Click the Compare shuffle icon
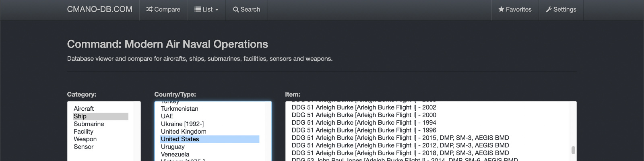The image size is (644, 161). click(149, 9)
